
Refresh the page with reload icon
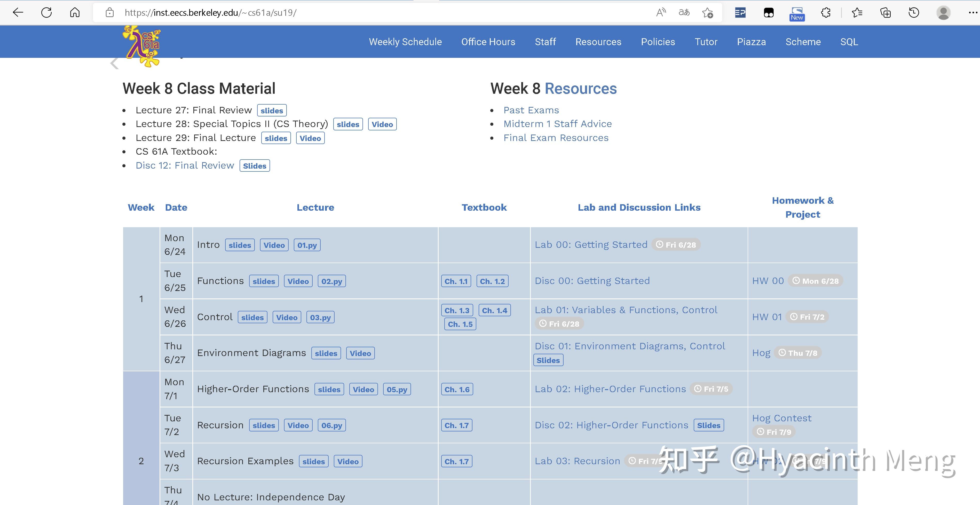click(46, 13)
